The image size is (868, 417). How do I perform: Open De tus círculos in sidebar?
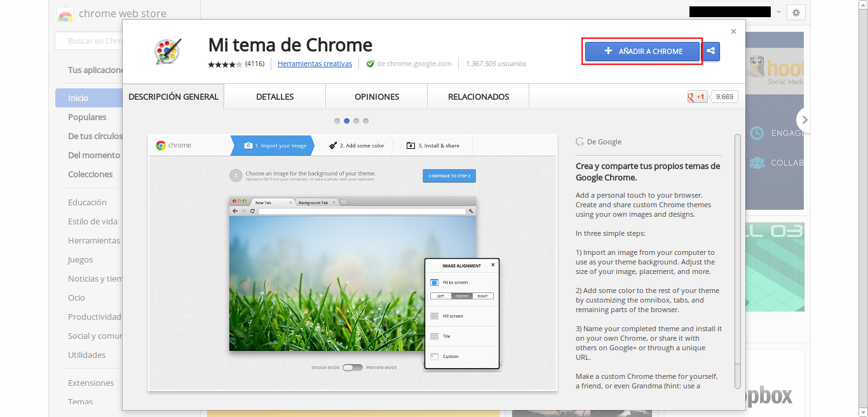point(95,136)
